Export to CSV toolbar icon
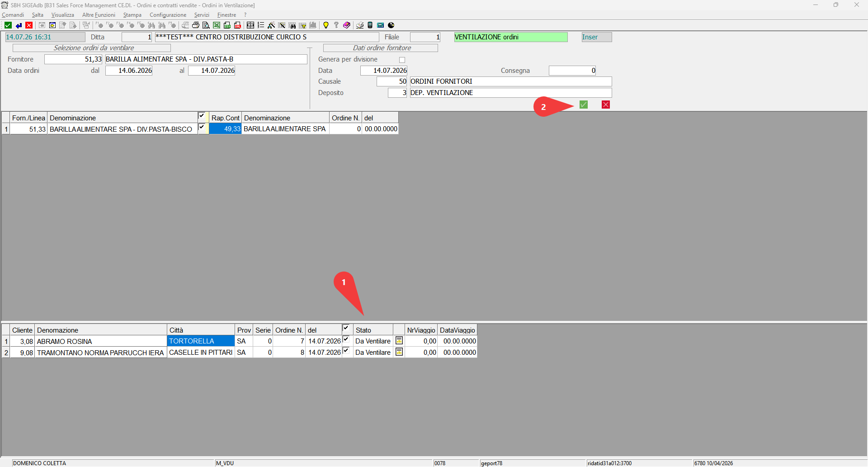This screenshot has height=467, width=868. coord(227,25)
